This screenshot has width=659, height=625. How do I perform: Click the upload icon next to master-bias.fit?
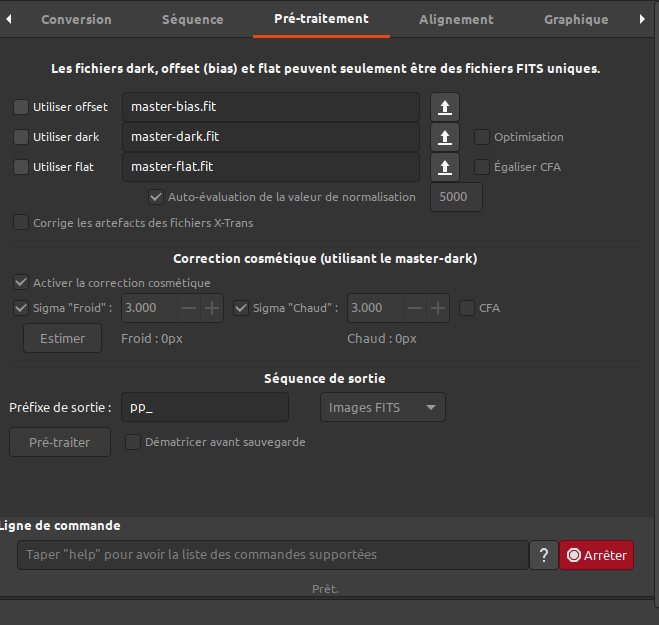445,107
